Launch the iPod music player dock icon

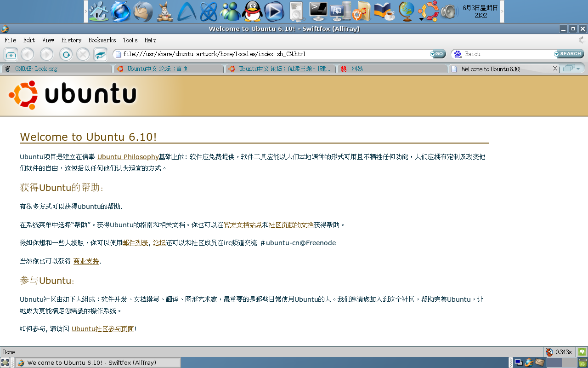(297, 11)
